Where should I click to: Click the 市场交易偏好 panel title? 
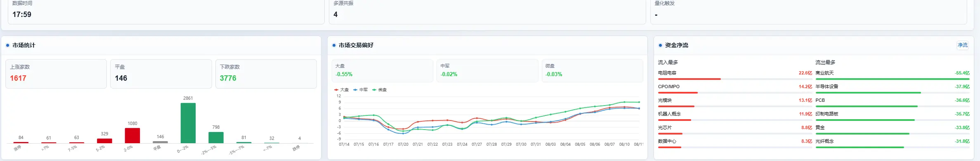tap(356, 45)
